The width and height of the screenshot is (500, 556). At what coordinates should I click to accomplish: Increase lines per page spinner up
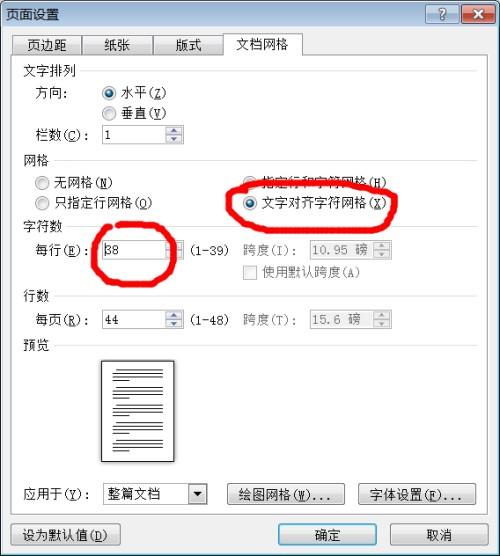(x=174, y=315)
